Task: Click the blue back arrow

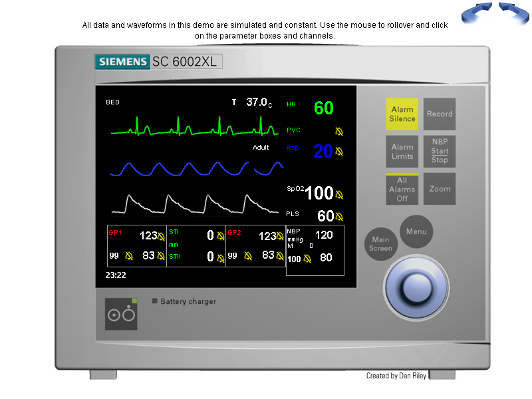Action: tap(476, 13)
